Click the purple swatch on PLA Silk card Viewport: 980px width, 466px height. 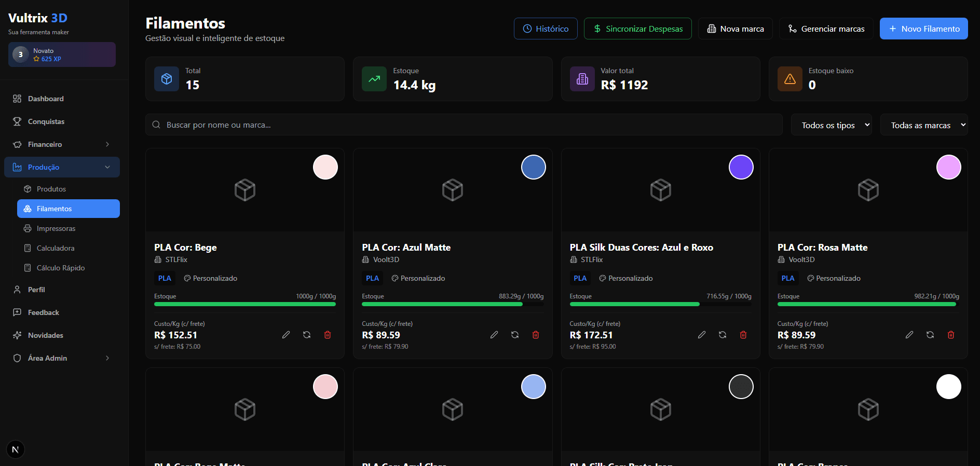click(x=741, y=167)
